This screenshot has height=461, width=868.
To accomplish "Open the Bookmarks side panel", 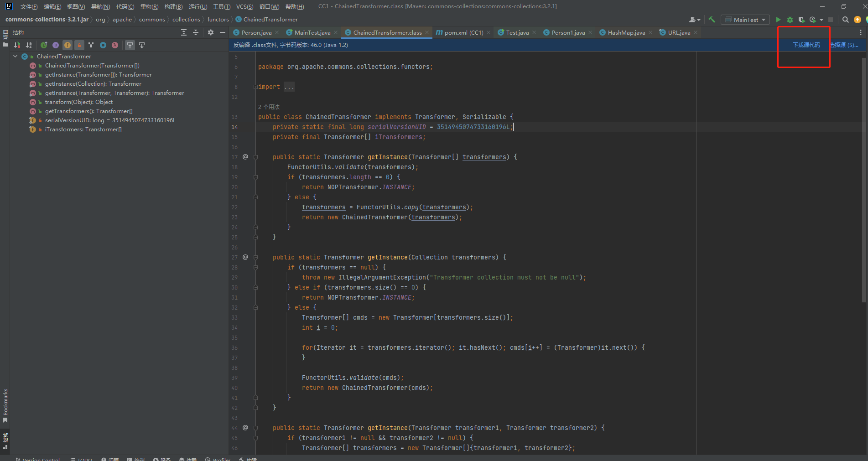I will click(5, 405).
